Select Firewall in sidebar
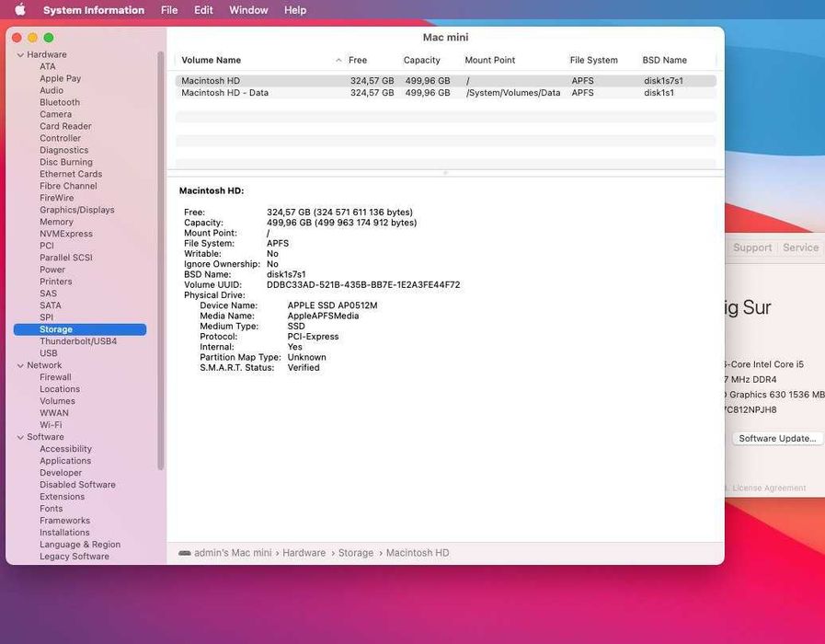This screenshot has height=644, width=825. coord(55,377)
